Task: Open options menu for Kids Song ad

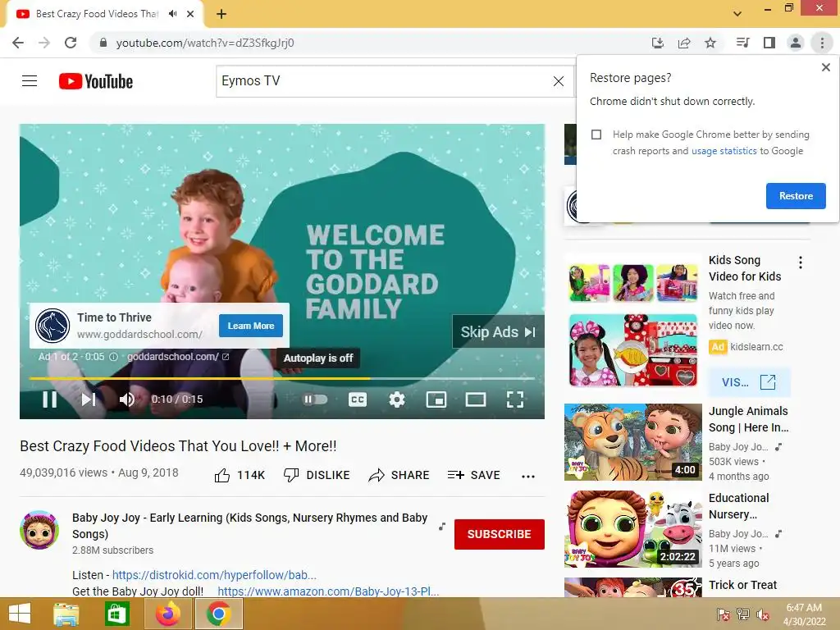Action: click(801, 262)
